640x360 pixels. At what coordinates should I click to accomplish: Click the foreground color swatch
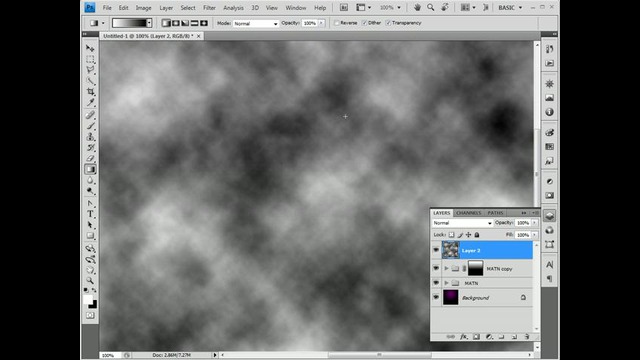point(88,300)
